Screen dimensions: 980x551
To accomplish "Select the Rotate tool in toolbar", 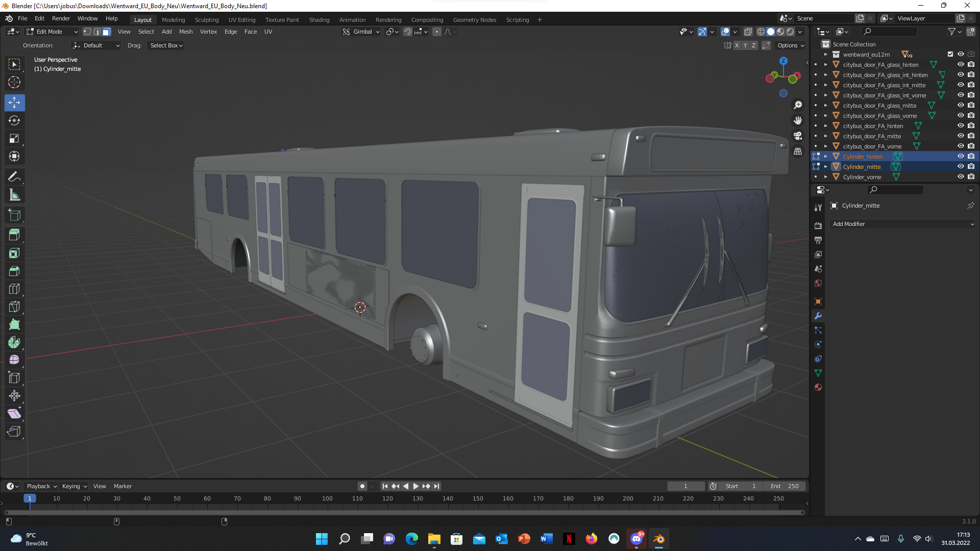I will (14, 121).
